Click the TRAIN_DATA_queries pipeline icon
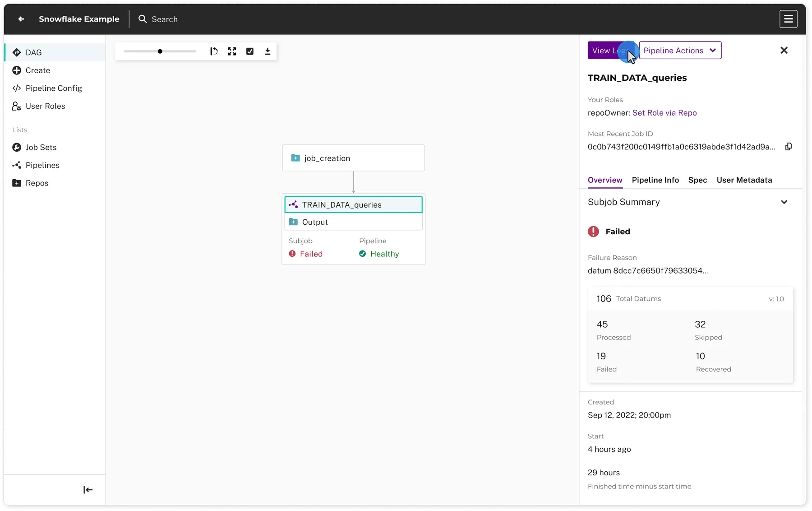Viewport: 812px width, 511px height. click(x=293, y=204)
